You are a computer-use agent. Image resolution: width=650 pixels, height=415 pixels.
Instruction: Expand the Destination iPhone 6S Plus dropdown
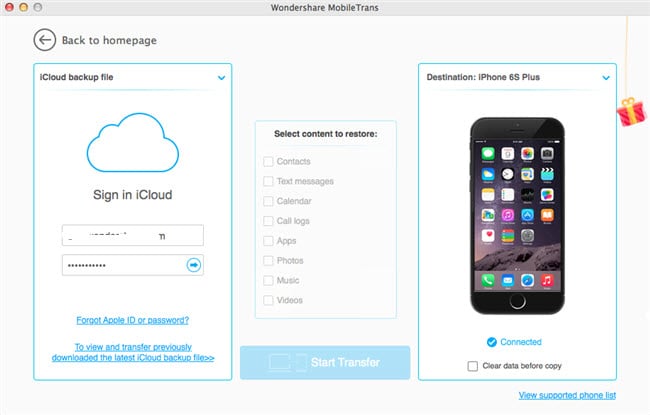(x=606, y=78)
